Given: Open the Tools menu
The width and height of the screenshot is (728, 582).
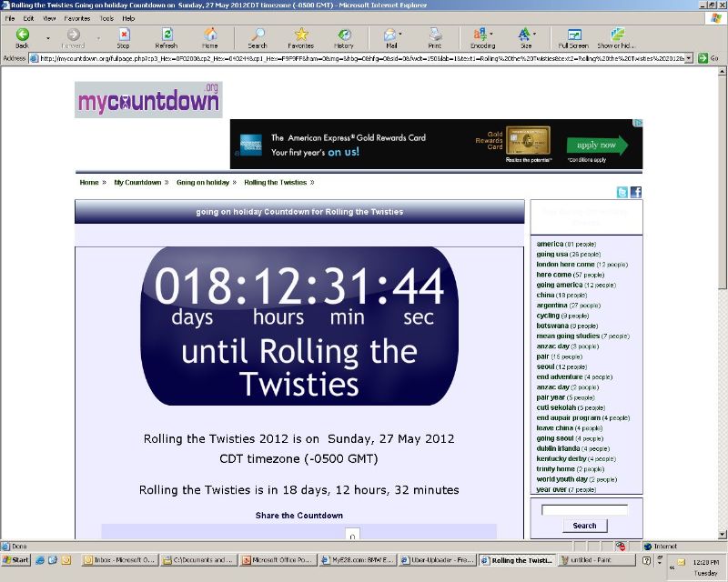Looking at the screenshot, I should [x=106, y=18].
